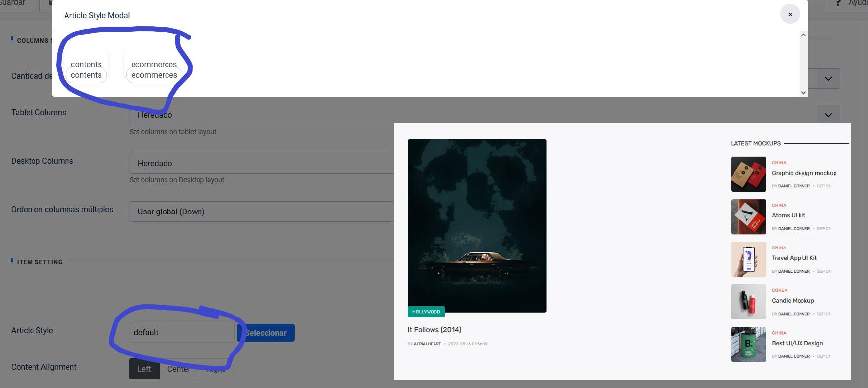The width and height of the screenshot is (868, 388).
Task: Click the Travel App UI Kit title
Action: (x=794, y=258)
